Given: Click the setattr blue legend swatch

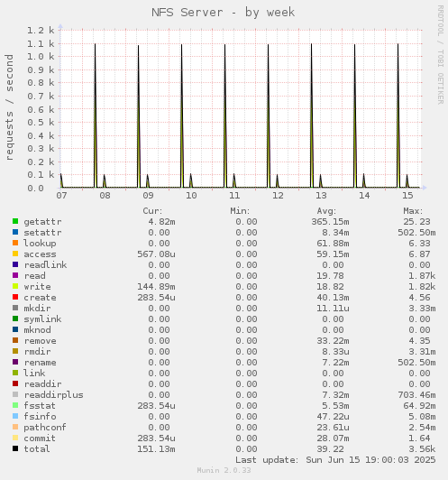Looking at the screenshot, I should [15, 232].
